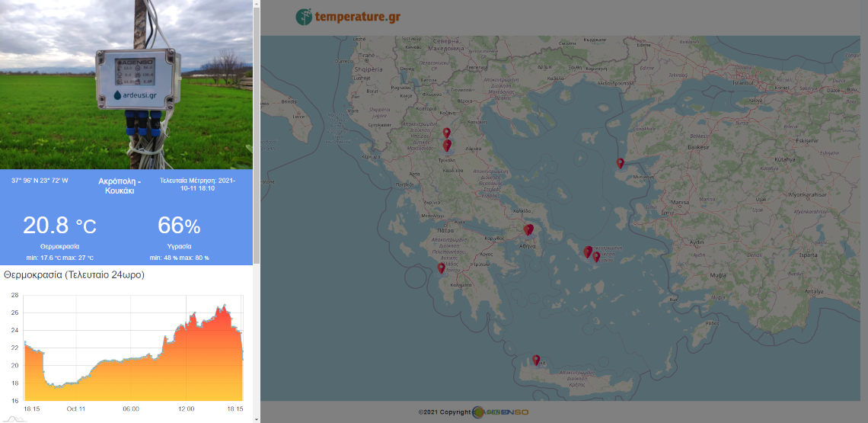The width and height of the screenshot is (868, 423).
Task: Click the 'Θερμοκρασία (Τελευταίο 24ωρο)' chart title
Action: click(74, 274)
